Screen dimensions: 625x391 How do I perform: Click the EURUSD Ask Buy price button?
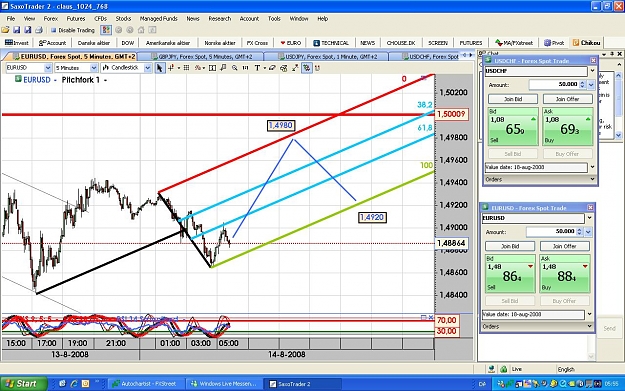tap(564, 273)
